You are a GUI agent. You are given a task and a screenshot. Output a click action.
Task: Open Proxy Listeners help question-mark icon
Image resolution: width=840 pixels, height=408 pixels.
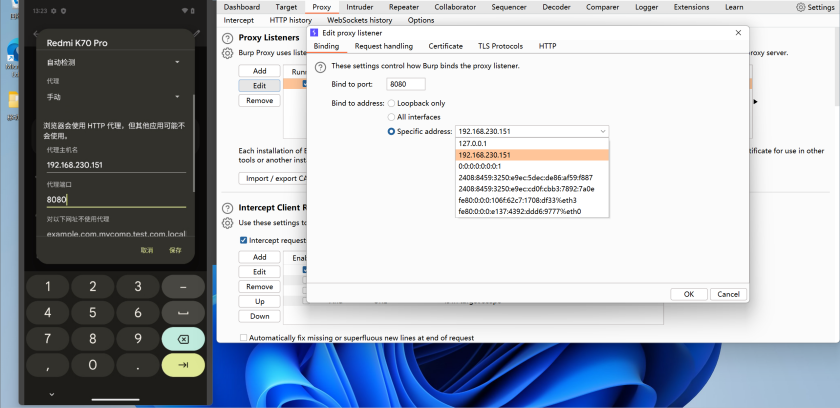click(227, 38)
